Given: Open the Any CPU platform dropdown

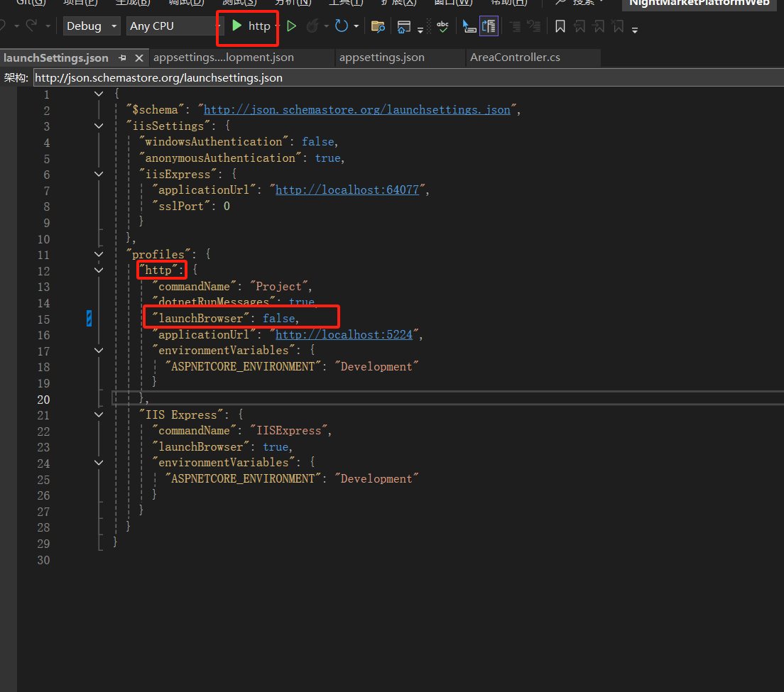Looking at the screenshot, I should [173, 26].
